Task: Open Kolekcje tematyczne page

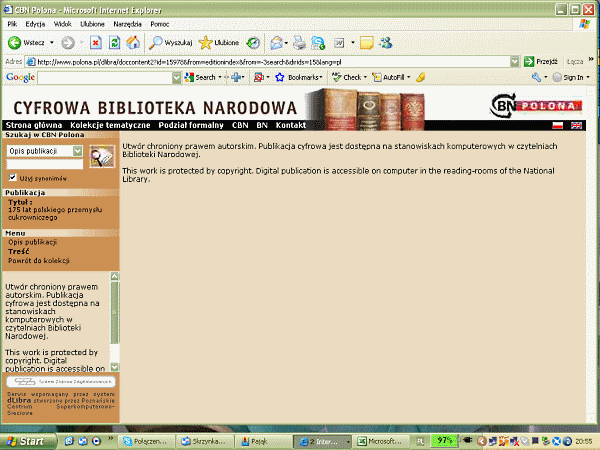Action: click(x=110, y=125)
